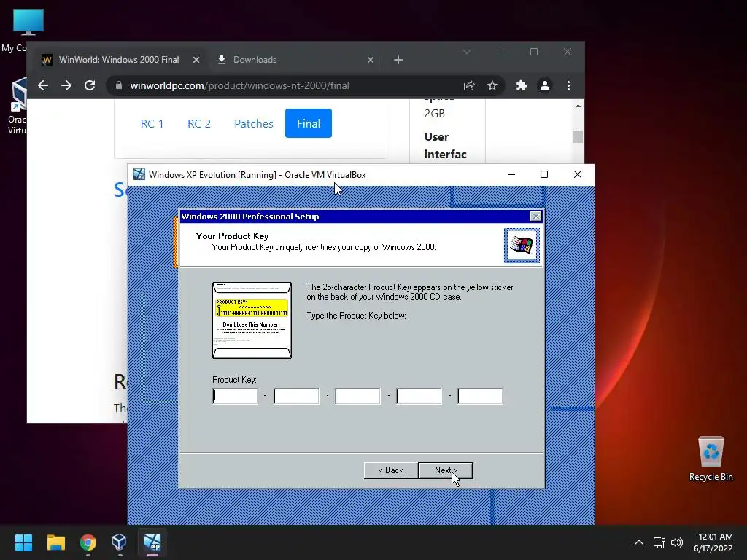Screen dimensions: 747x560
Task: Open a new Chrome tab
Action: point(398,60)
